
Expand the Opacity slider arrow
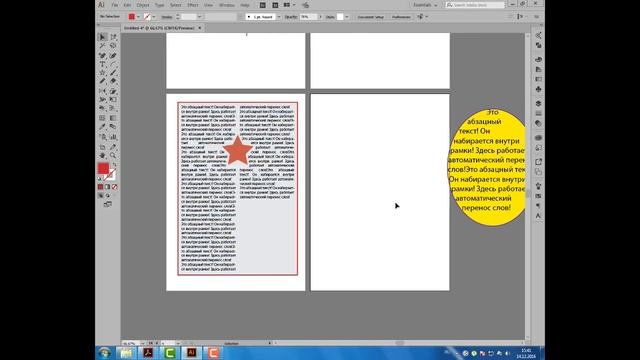tap(320, 17)
